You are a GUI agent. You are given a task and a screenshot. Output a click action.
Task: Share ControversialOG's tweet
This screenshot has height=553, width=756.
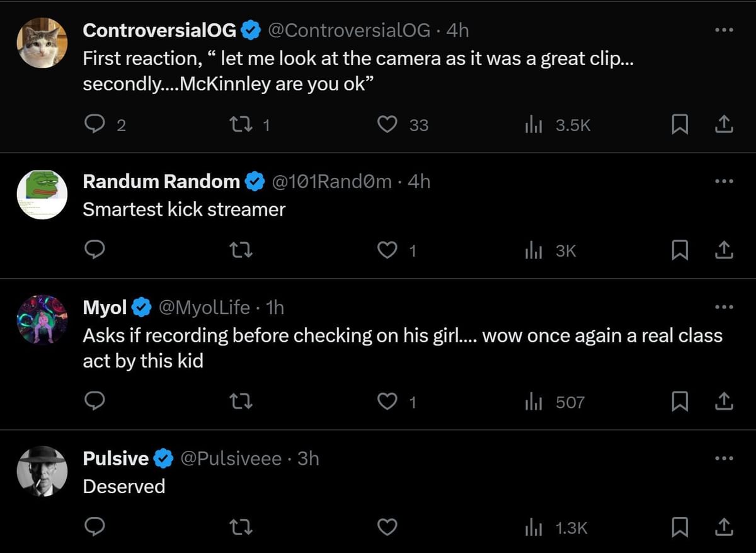(x=724, y=125)
